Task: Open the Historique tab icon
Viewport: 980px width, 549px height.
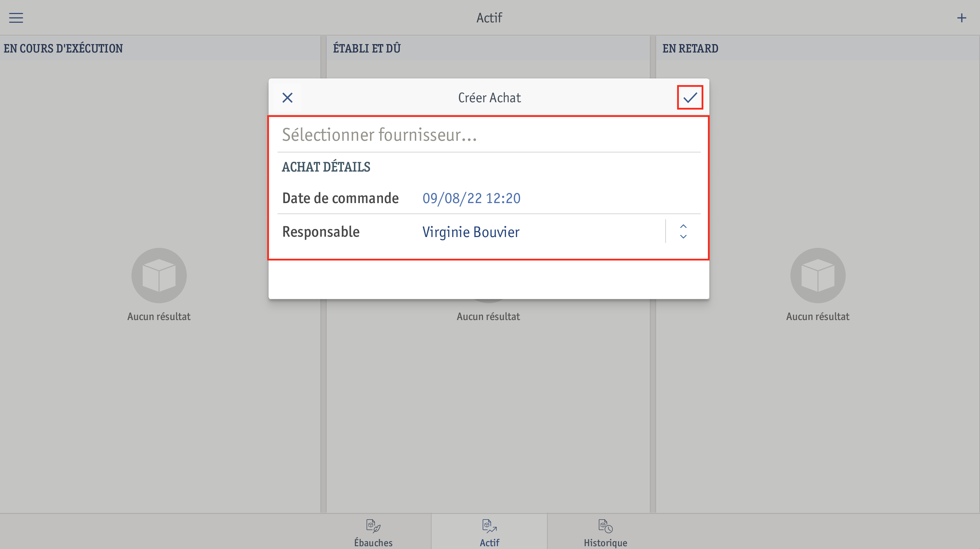Action: click(x=605, y=526)
